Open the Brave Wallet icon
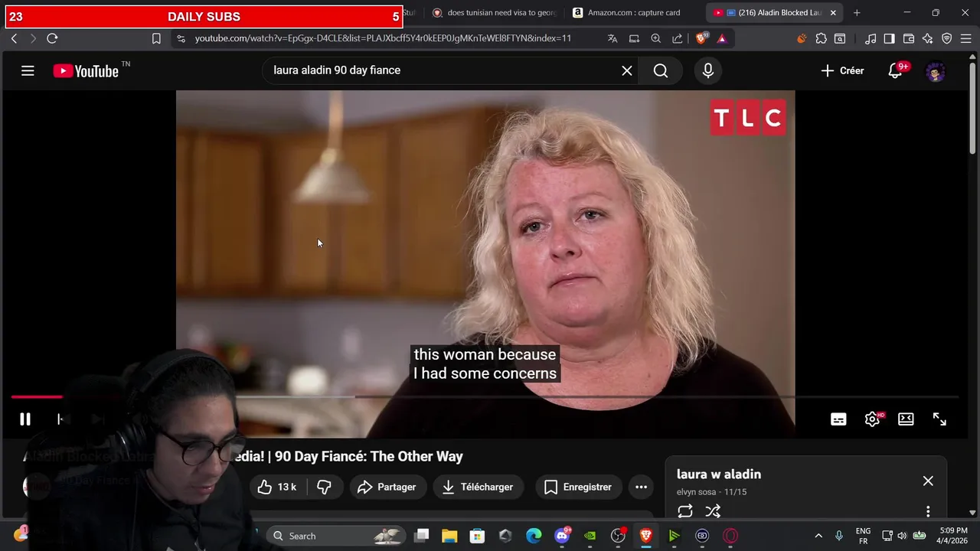The width and height of the screenshot is (980, 551). [909, 38]
